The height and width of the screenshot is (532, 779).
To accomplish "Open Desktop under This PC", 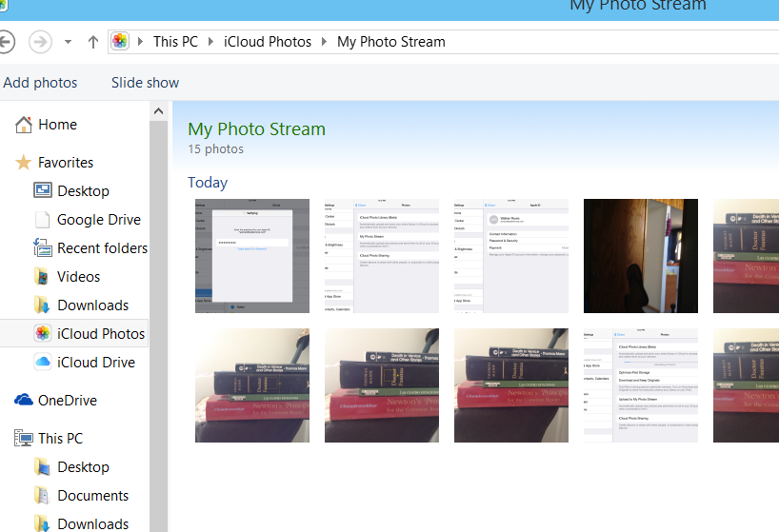I will 83,467.
